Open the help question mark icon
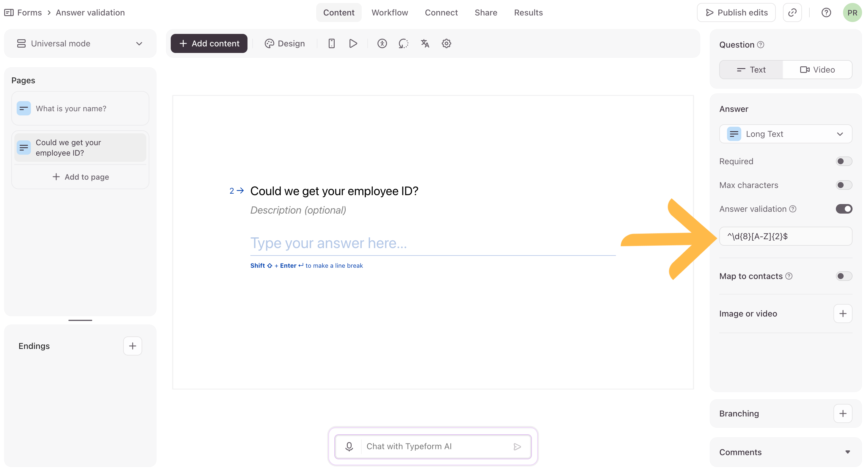Viewport: 868px width, 470px height. tap(826, 13)
